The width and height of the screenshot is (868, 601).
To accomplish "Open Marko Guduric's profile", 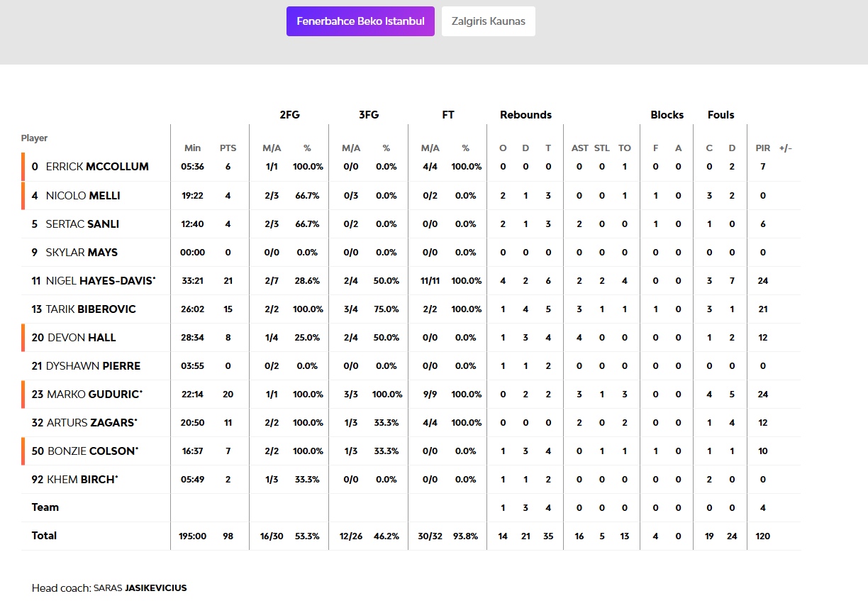I will pyautogui.click(x=94, y=394).
